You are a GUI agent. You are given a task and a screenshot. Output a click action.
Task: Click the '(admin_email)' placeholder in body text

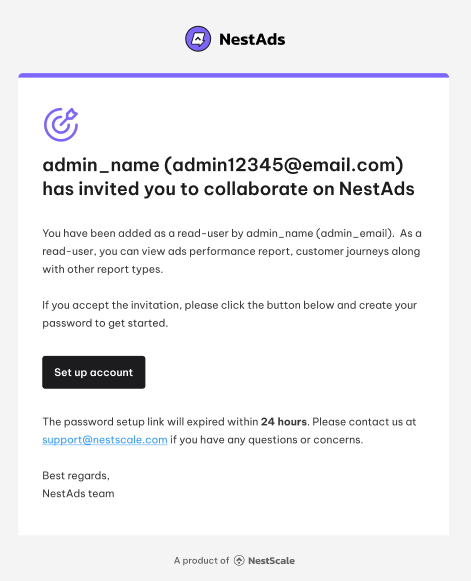(x=354, y=233)
